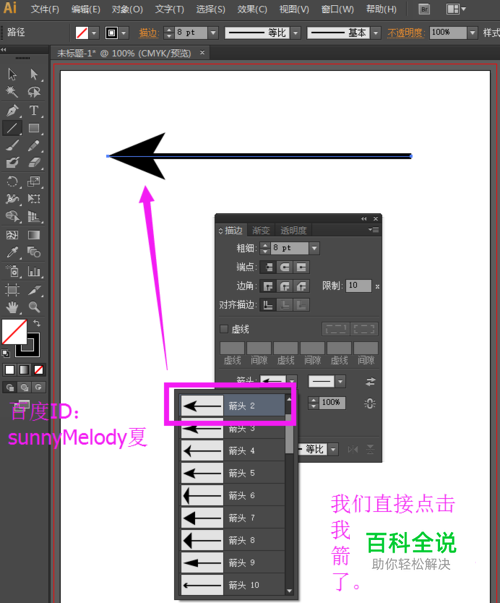Set color mode to None button

(38, 370)
